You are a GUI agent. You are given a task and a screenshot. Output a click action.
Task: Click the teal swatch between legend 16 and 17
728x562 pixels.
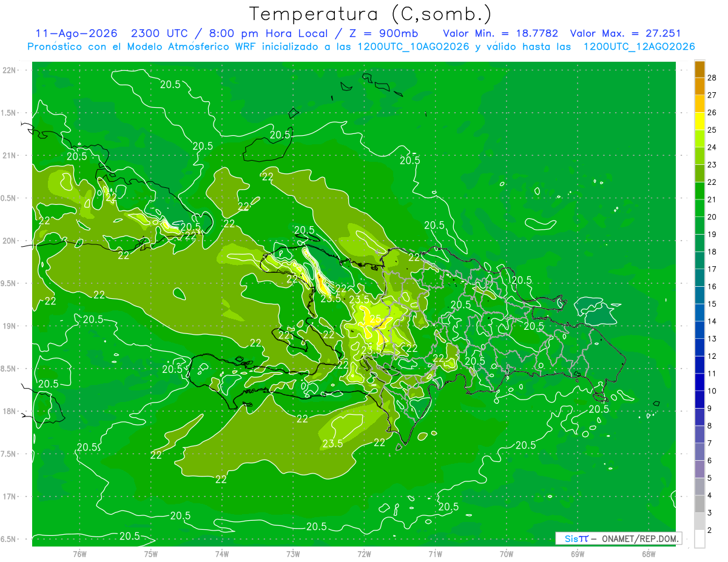(x=699, y=278)
